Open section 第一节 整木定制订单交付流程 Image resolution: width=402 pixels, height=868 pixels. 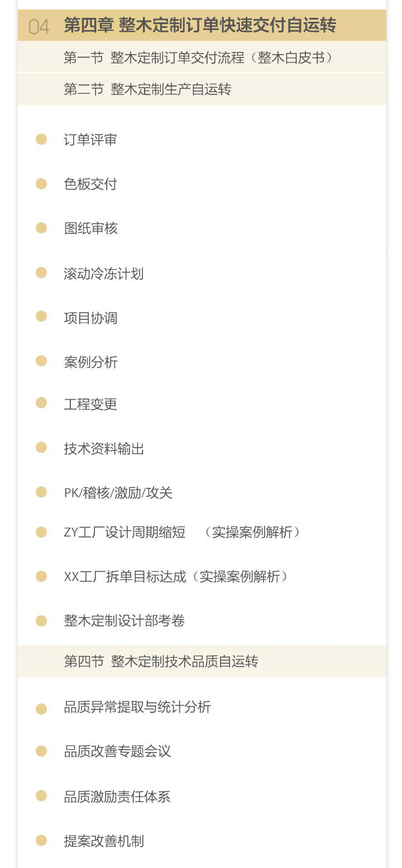(x=198, y=57)
